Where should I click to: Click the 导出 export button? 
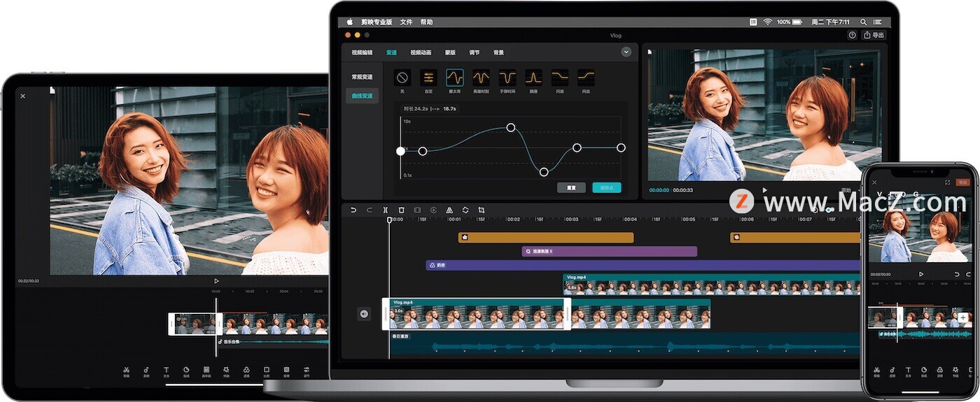(x=874, y=35)
